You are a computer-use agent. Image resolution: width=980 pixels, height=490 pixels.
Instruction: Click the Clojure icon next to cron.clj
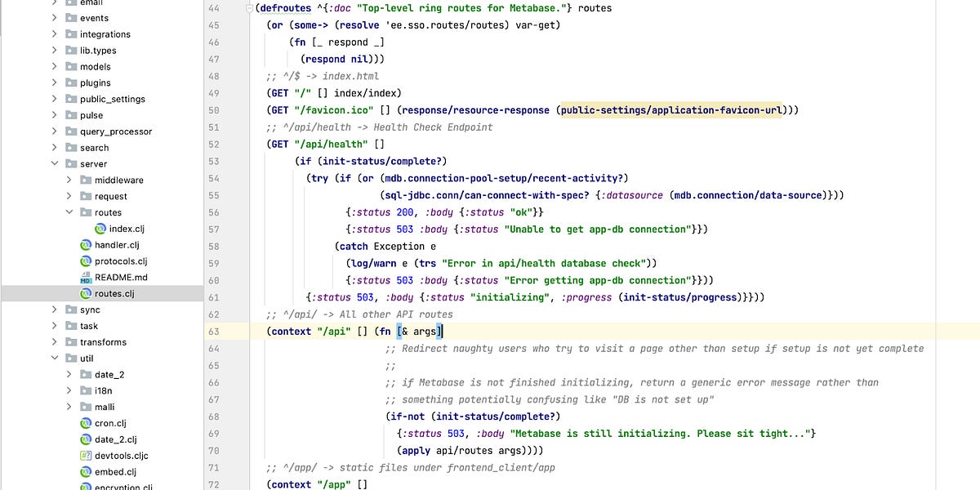click(x=86, y=423)
